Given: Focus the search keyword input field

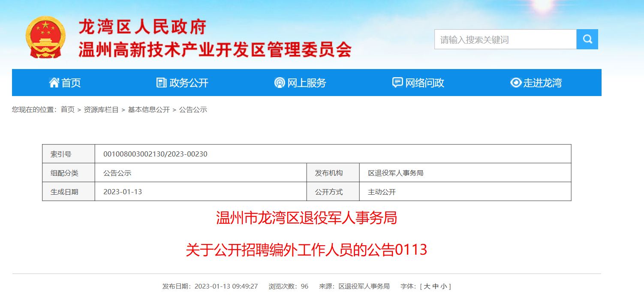Looking at the screenshot, I should (506, 39).
